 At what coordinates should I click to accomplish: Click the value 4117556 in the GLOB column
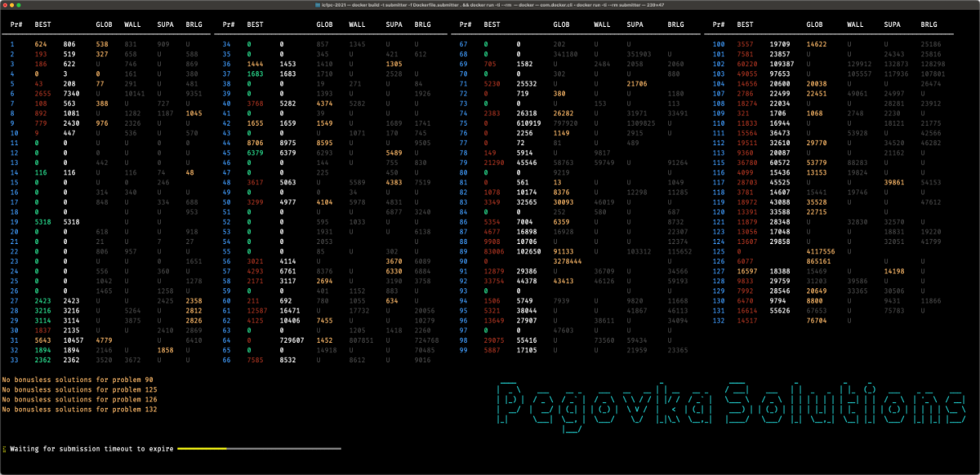[822, 251]
